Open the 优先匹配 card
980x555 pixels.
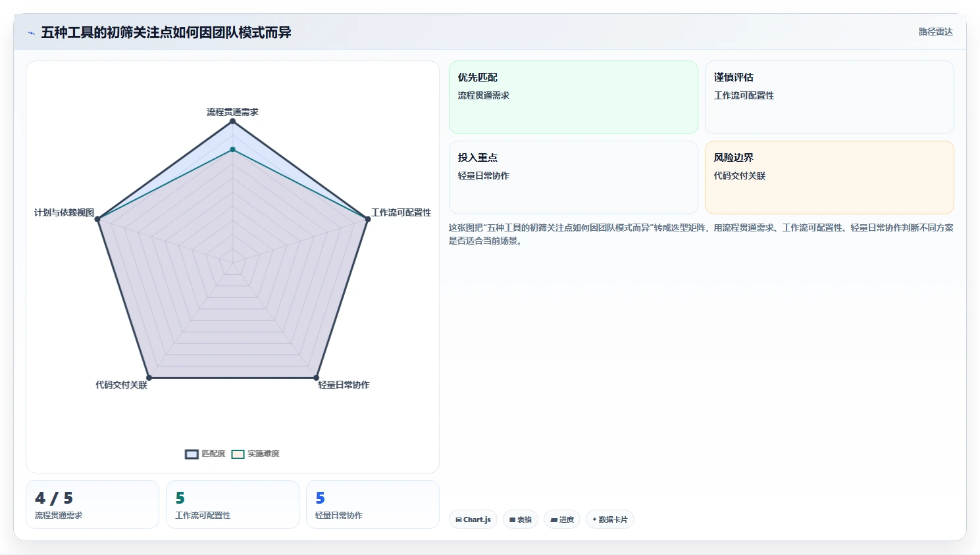[573, 97]
